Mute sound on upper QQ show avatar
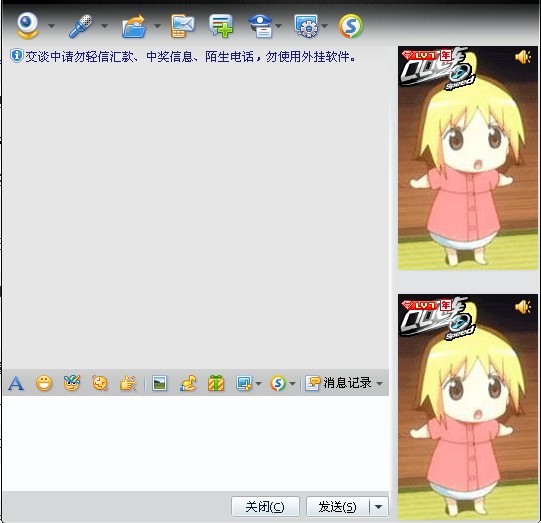 523,57
